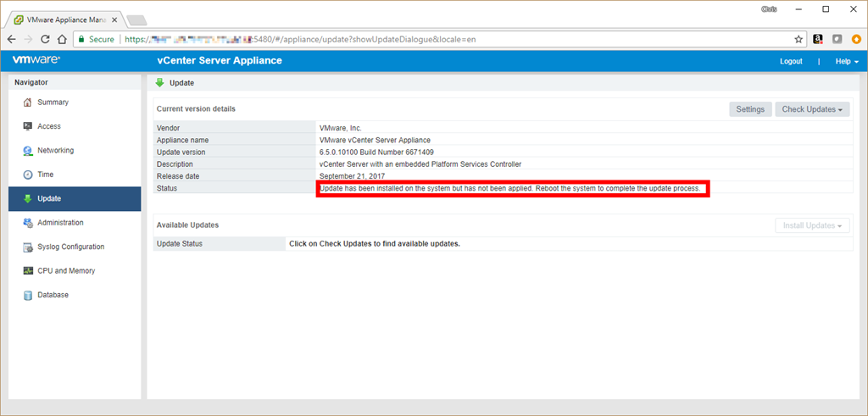Open the Install Updates dropdown
Image resolution: width=868 pixels, height=416 pixels.
tap(812, 225)
